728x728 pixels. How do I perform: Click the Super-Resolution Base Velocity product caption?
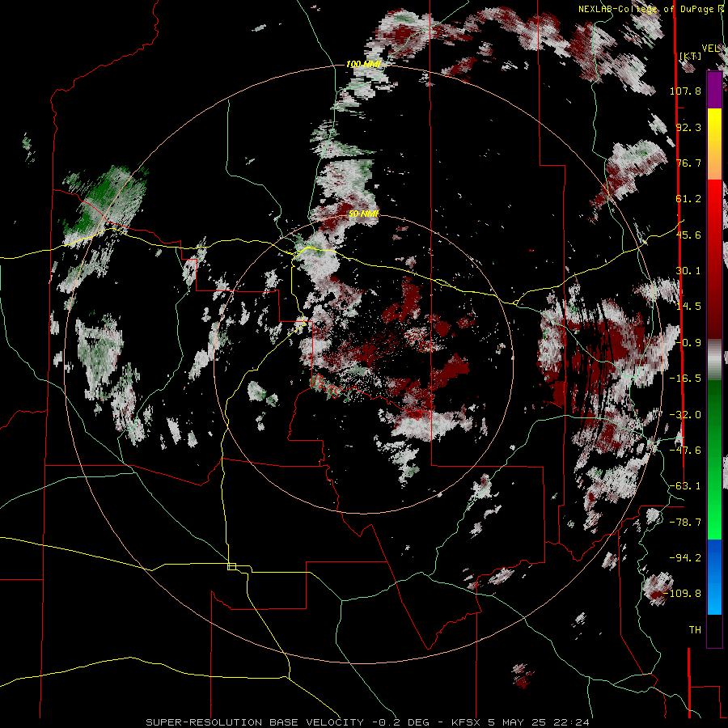coord(368,722)
